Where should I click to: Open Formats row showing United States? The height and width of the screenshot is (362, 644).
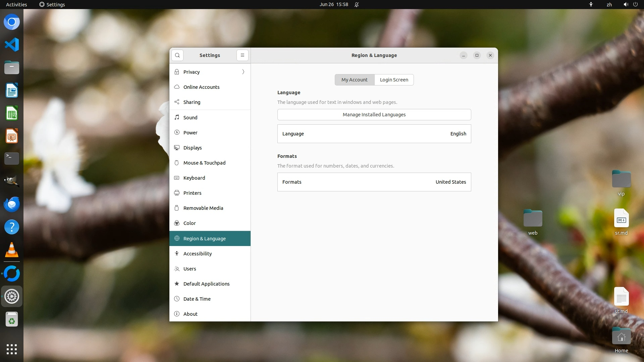[374, 182]
